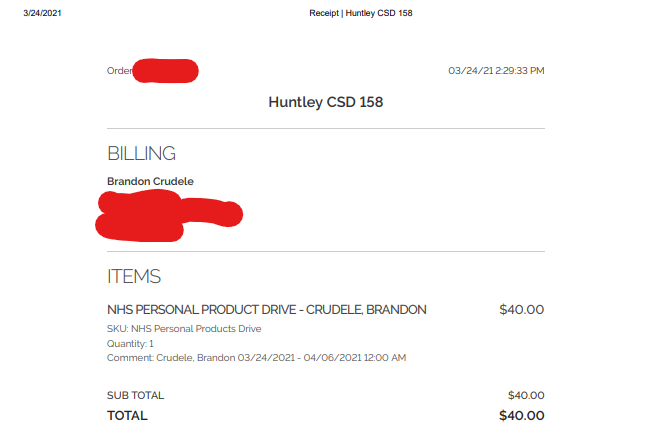Click the redacted billing address block
650x436 pixels.
(x=165, y=215)
